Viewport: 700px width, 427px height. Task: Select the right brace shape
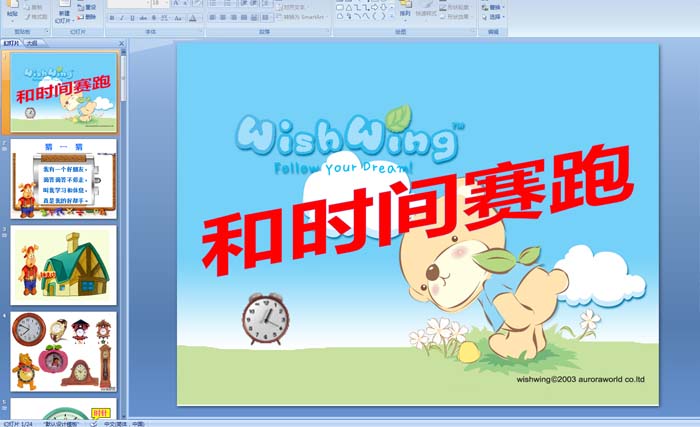click(x=383, y=17)
